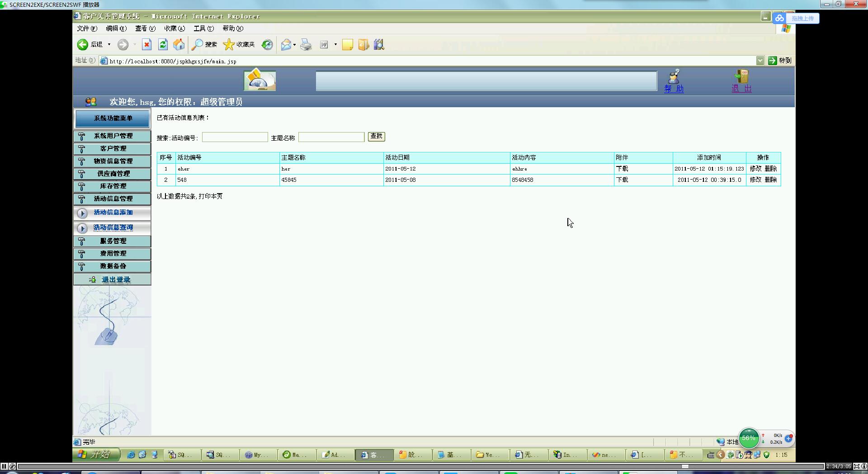The width and height of the screenshot is (868, 474).
Task: Click the yellow note toolbar icon
Action: coord(347,44)
